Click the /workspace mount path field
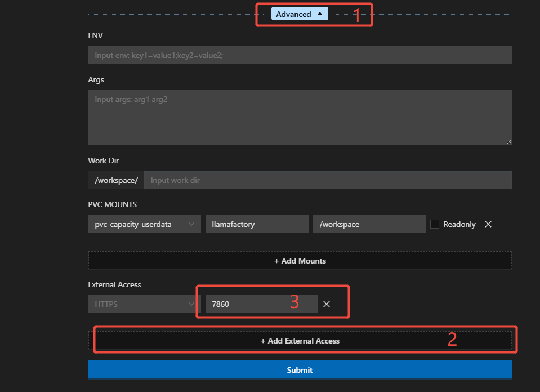Image resolution: width=540 pixels, height=392 pixels. (x=369, y=224)
